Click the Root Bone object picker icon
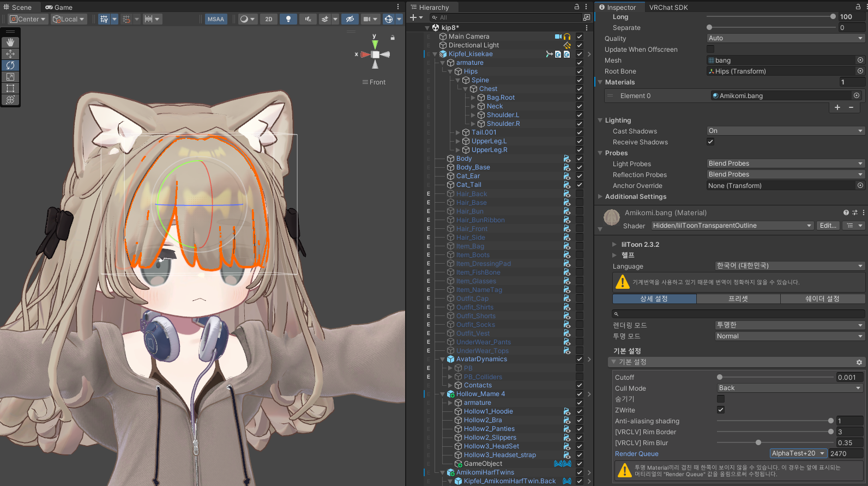Screen dimensions: 868x486 [x=860, y=71]
